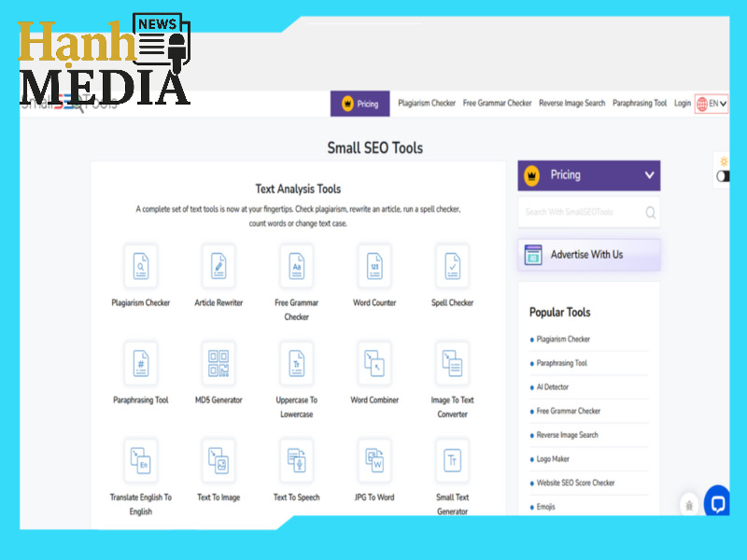This screenshot has height=560, width=747.
Task: Click the Small SEO Tools page heading
Action: point(375,147)
